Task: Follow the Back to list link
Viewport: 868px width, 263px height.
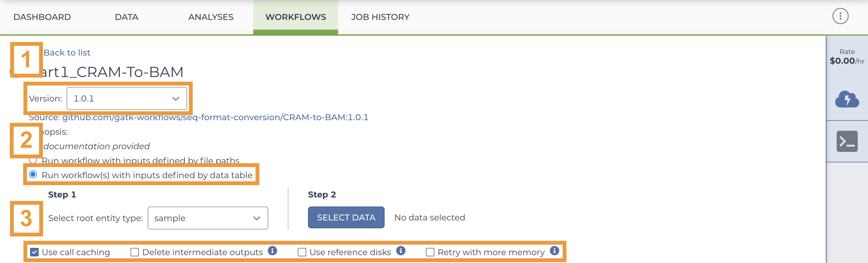Action: click(67, 53)
